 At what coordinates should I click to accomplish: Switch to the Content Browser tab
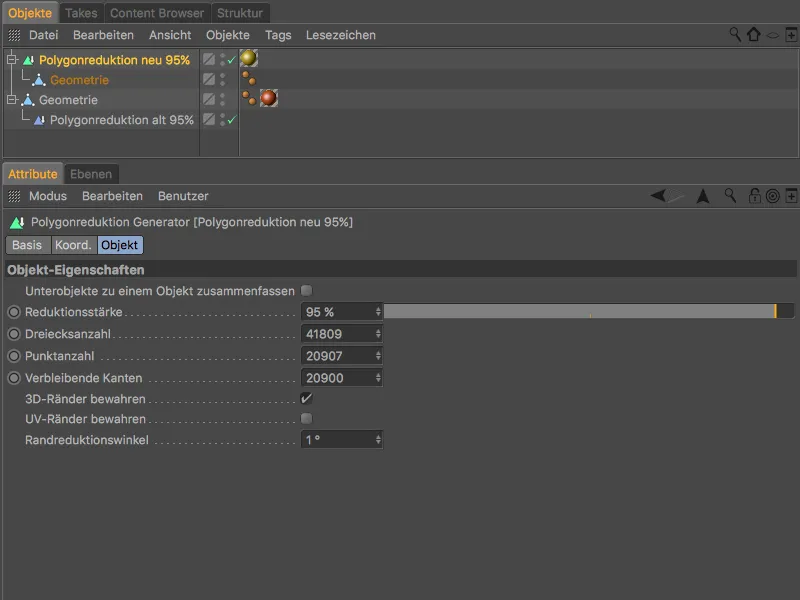(x=157, y=13)
